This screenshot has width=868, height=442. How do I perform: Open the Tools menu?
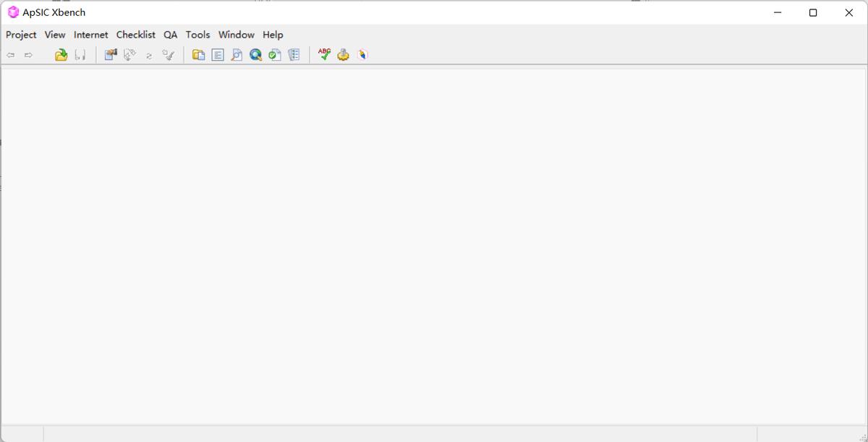[197, 35]
